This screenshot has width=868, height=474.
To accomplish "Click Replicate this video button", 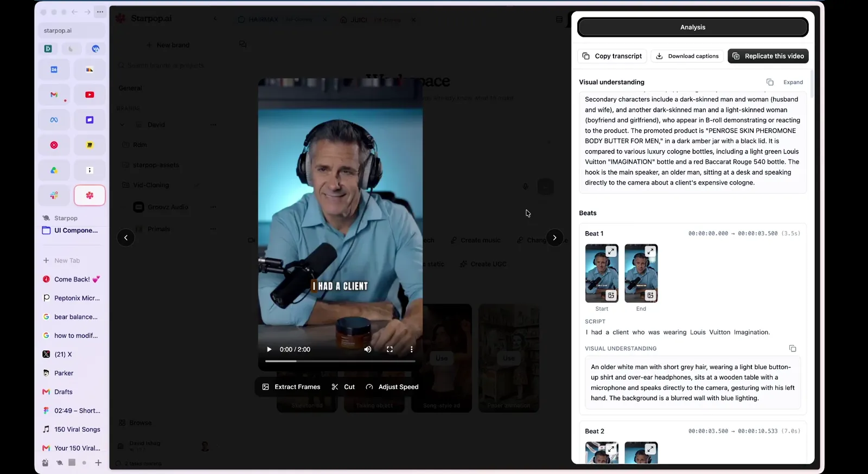I will pos(768,56).
